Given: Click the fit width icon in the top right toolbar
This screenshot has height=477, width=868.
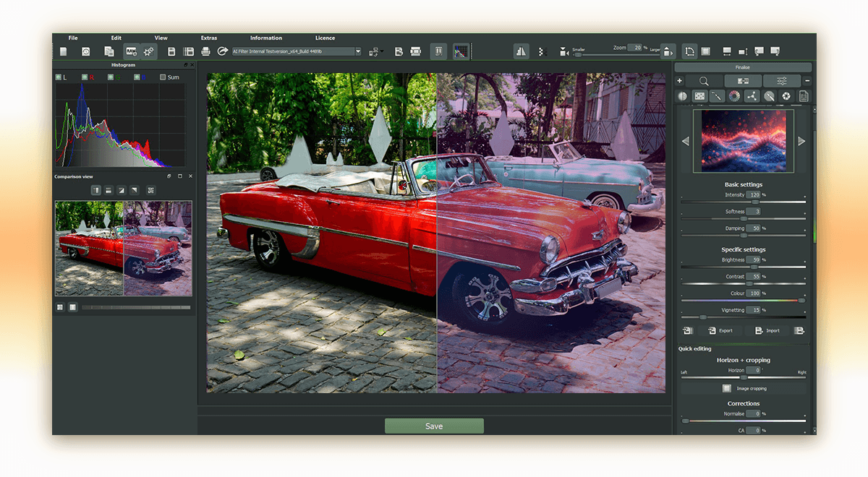Looking at the screenshot, I should coord(727,51).
